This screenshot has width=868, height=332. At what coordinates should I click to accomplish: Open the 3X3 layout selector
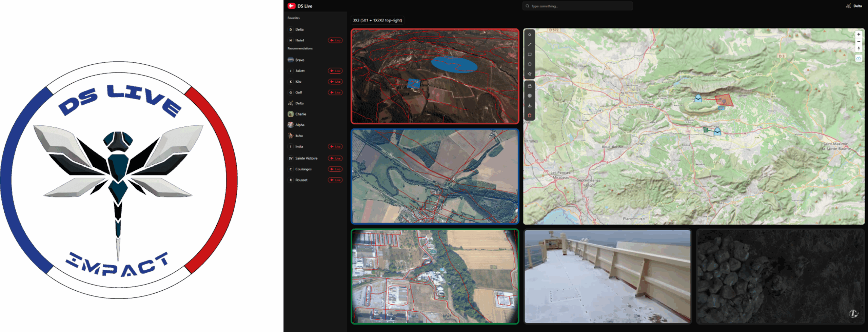[377, 20]
